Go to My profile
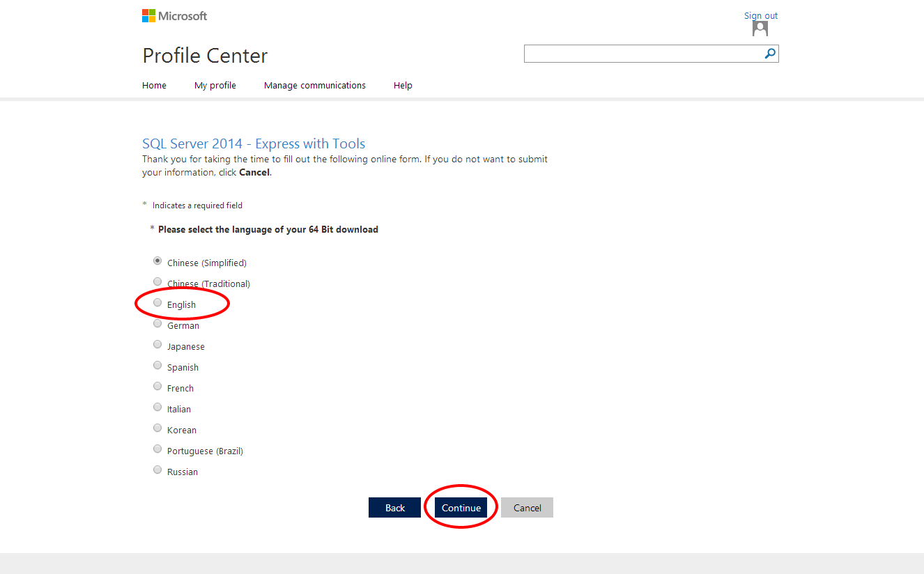 (x=215, y=85)
